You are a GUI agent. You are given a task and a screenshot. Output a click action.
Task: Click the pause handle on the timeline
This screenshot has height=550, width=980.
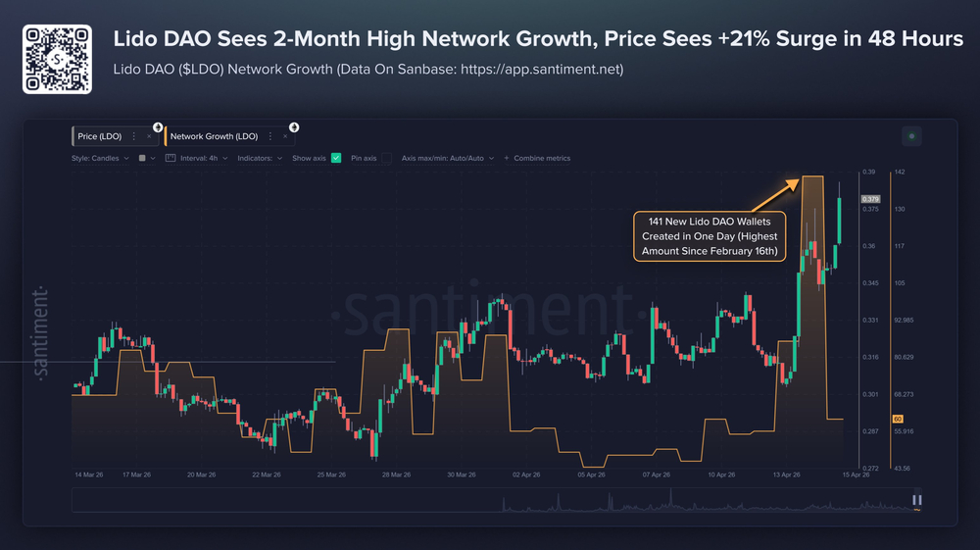917,500
